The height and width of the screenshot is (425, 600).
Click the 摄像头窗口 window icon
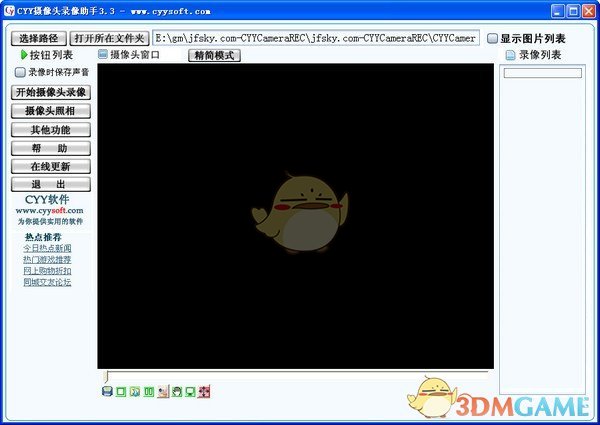(102, 55)
